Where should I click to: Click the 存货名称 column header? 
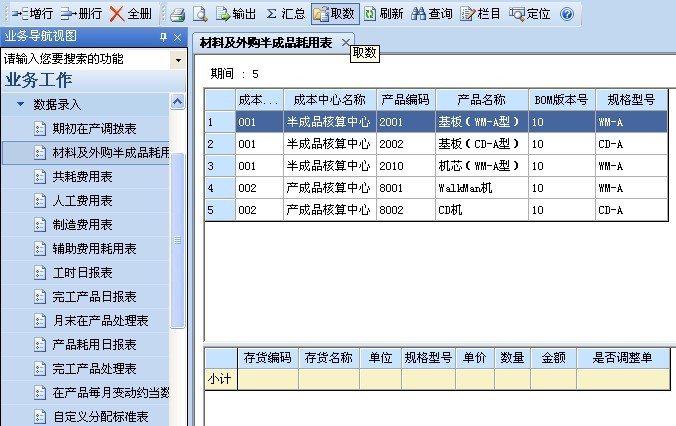point(329,358)
